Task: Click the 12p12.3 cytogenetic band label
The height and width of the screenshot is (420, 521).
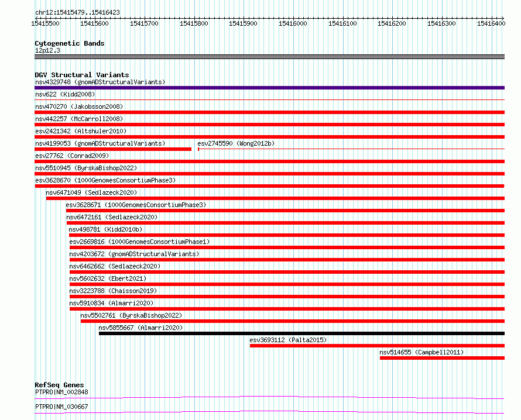Action: (x=47, y=50)
